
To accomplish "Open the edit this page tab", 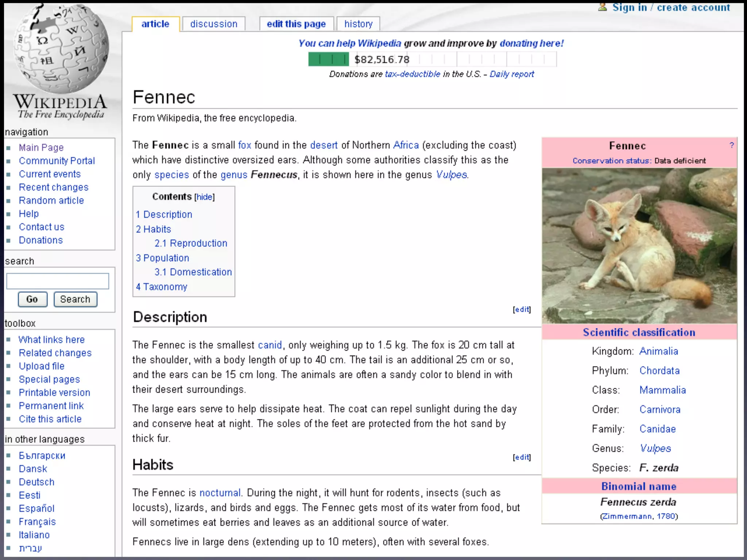I will 296,24.
